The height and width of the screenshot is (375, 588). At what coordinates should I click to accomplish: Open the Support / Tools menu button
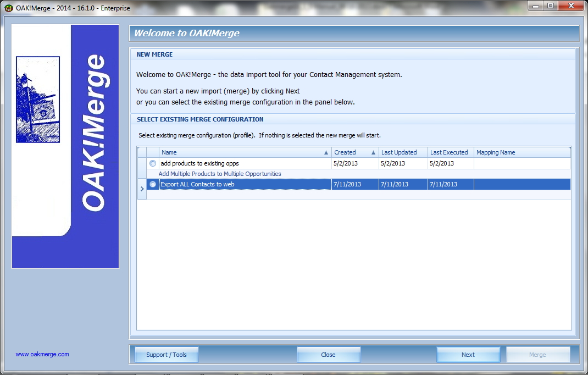[166, 355]
